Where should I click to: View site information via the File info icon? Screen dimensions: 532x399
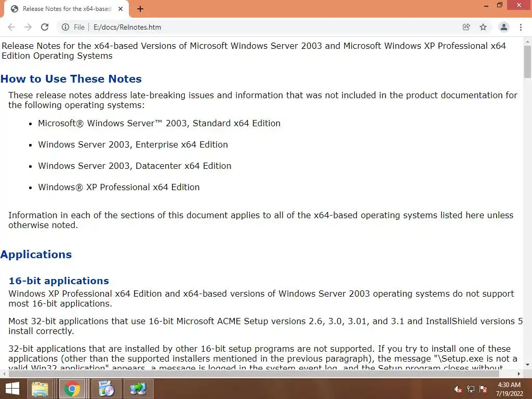tap(65, 27)
